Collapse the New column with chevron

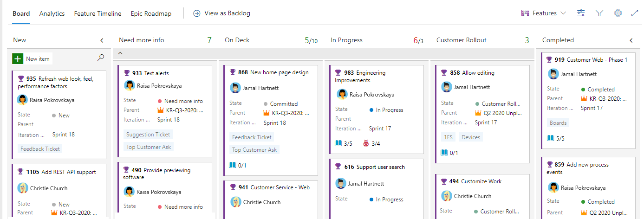click(x=102, y=40)
